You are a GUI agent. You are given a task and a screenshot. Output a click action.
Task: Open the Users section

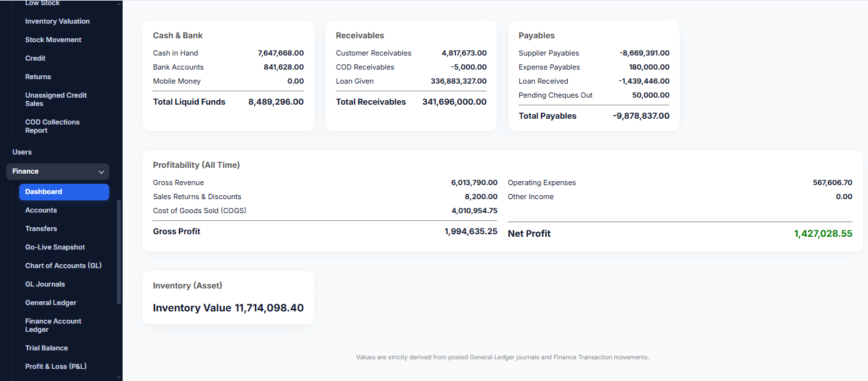[22, 152]
